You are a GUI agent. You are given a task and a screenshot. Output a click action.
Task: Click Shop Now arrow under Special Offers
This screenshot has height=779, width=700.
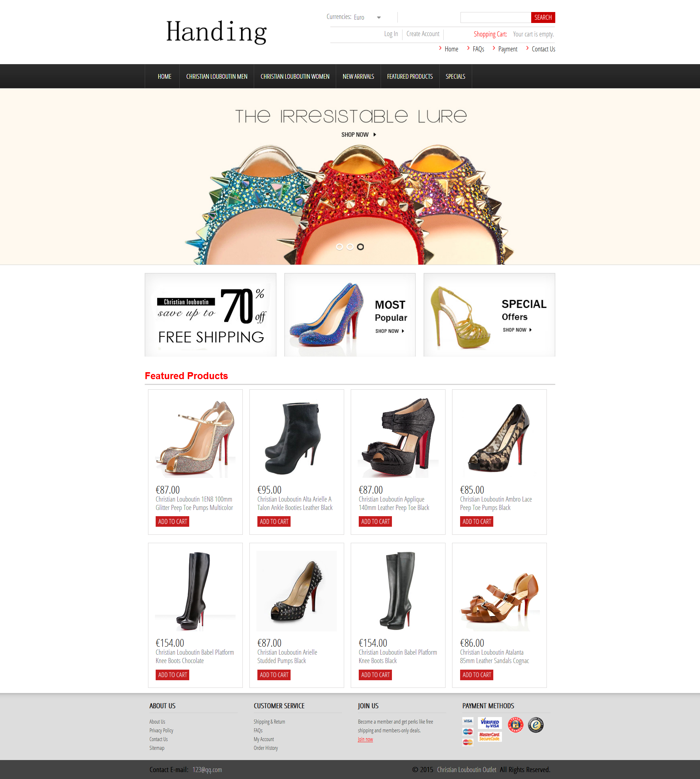(x=530, y=330)
